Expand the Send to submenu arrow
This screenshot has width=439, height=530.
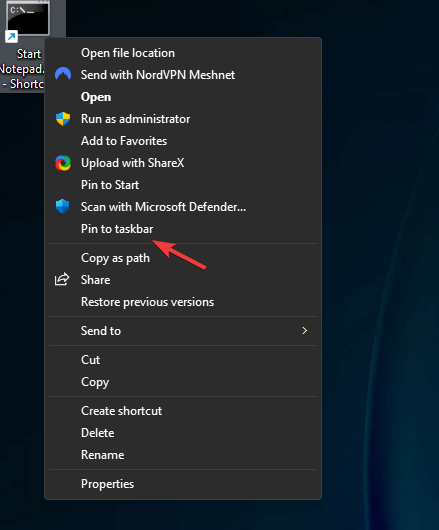304,331
